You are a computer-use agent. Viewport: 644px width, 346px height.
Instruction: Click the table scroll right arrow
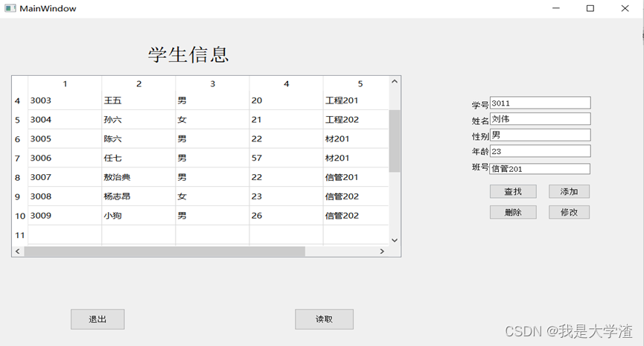coord(382,252)
